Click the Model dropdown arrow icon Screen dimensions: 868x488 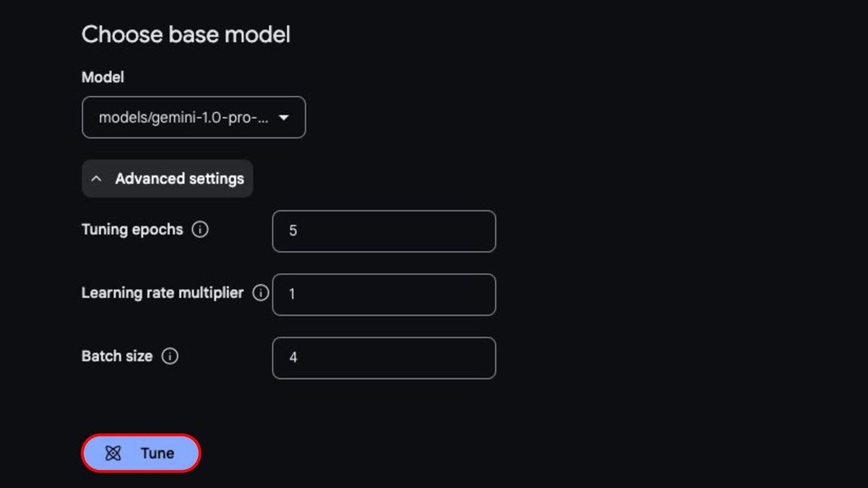tap(284, 117)
